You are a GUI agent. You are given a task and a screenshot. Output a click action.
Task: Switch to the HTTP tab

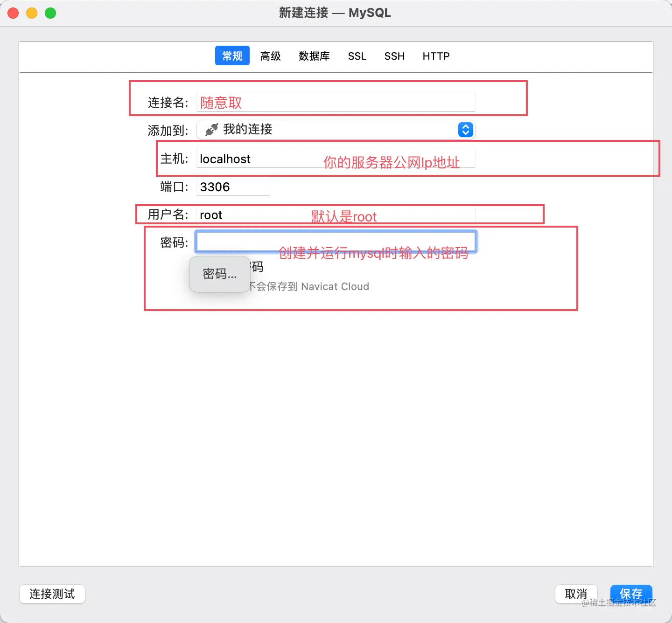436,56
